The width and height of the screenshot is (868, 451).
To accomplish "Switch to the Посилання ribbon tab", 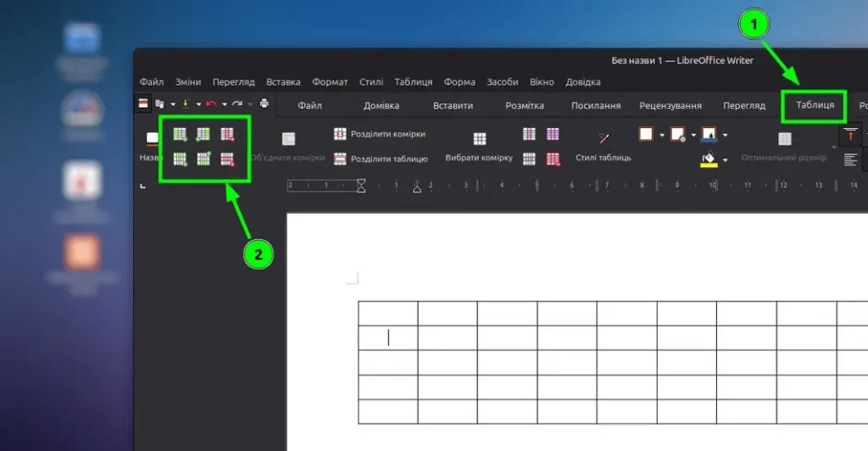I will [x=596, y=105].
